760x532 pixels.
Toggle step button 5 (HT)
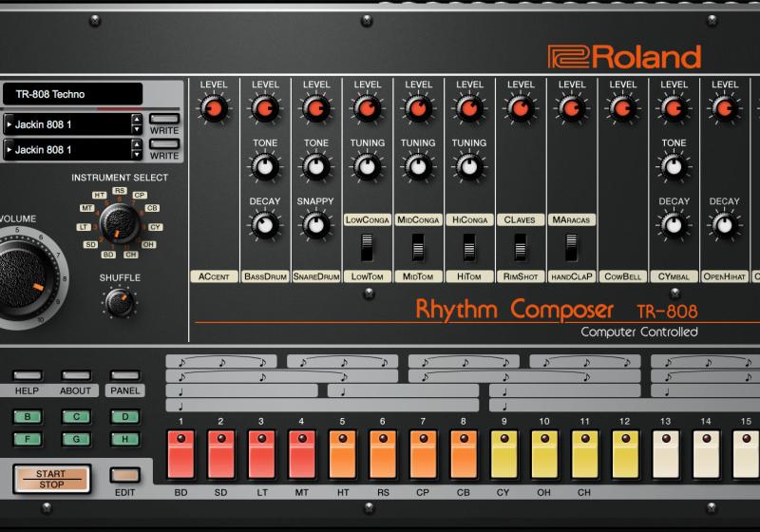click(x=343, y=454)
